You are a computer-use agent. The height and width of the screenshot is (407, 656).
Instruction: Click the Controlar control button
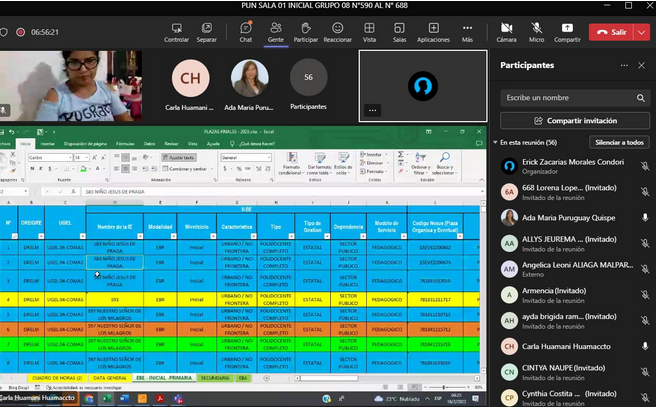pyautogui.click(x=176, y=31)
